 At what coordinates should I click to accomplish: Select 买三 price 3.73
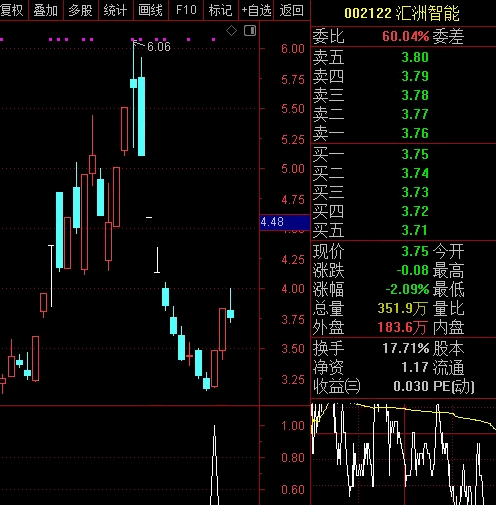tap(415, 192)
